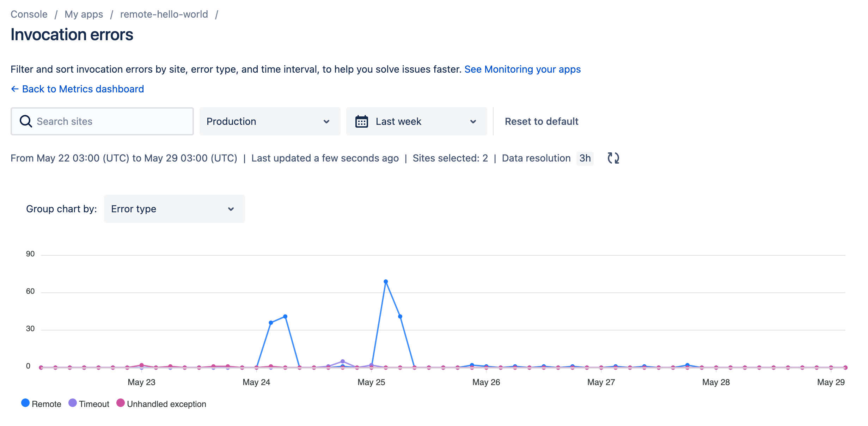Click Reset to default button
The width and height of the screenshot is (868, 426).
coord(542,121)
